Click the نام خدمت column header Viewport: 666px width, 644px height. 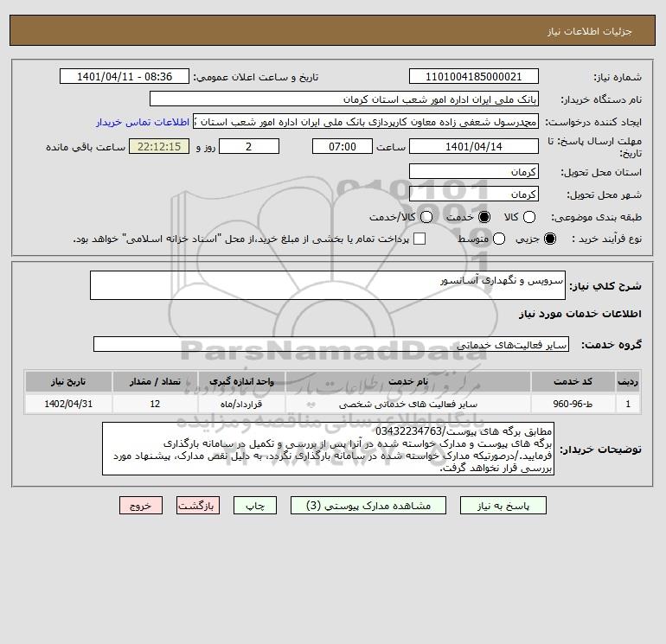pos(407,381)
